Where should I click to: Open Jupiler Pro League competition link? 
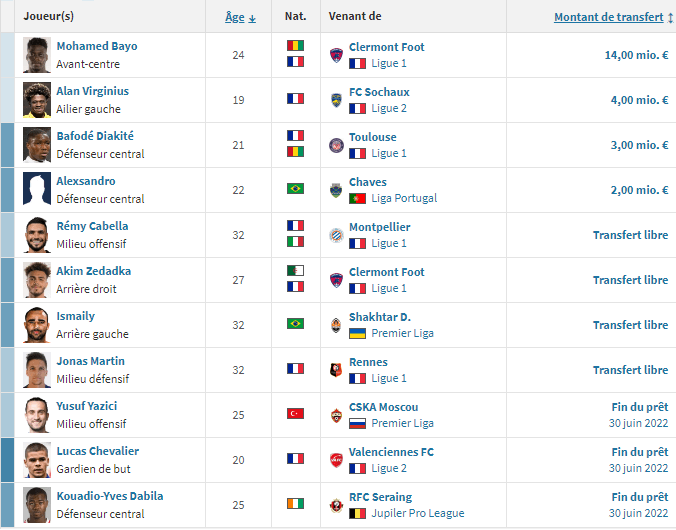pos(418,513)
